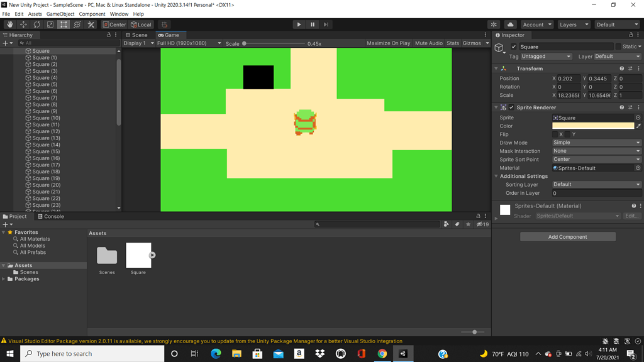This screenshot has width=644, height=362.
Task: Switch to the Scene tab
Action: tap(136, 35)
